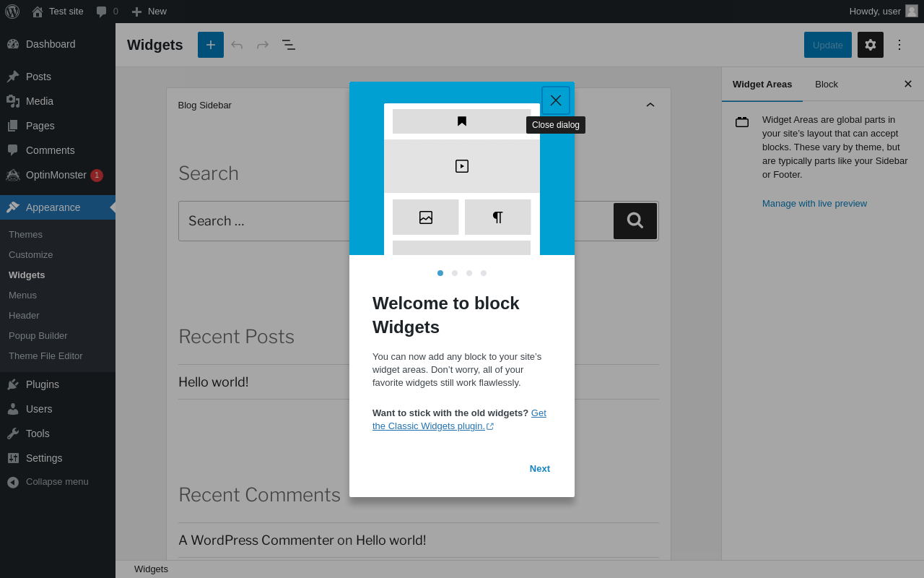Screen dimensions: 924x578
Task: Open the list view icon
Action: click(289, 45)
